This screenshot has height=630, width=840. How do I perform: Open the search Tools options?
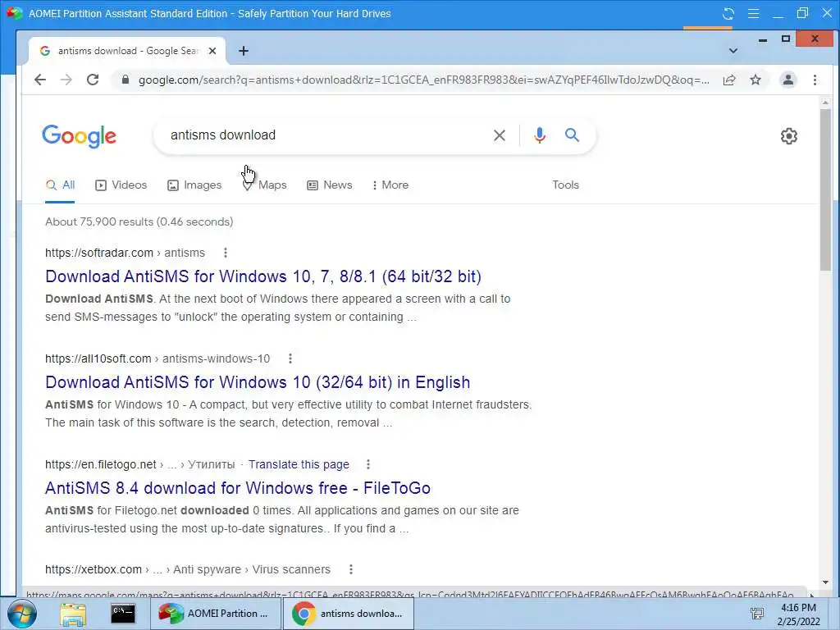pyautogui.click(x=566, y=185)
